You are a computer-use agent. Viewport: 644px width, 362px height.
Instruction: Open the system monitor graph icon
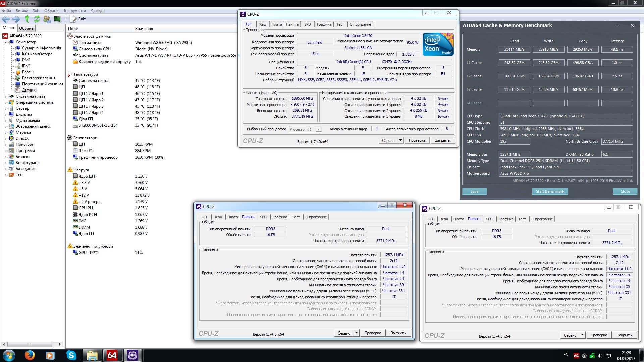[x=57, y=19]
